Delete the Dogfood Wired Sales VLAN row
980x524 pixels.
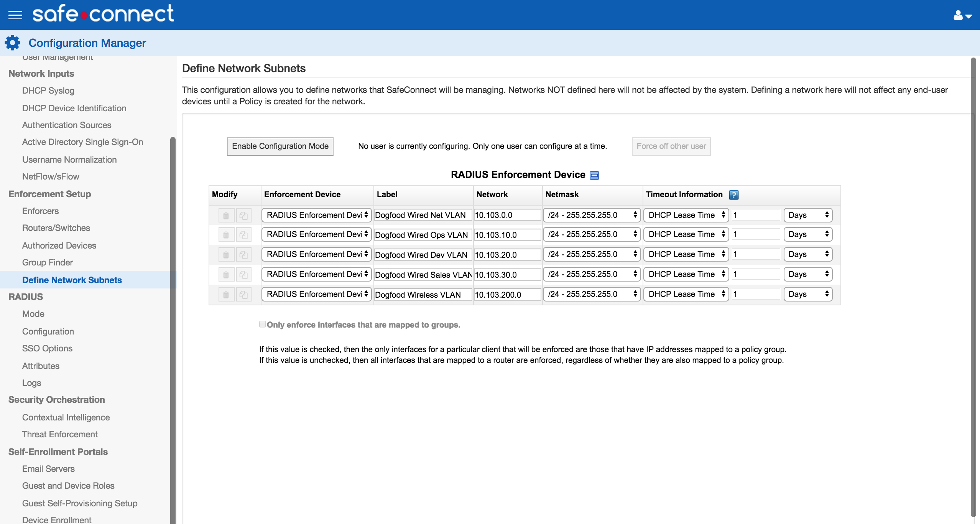[x=226, y=274]
